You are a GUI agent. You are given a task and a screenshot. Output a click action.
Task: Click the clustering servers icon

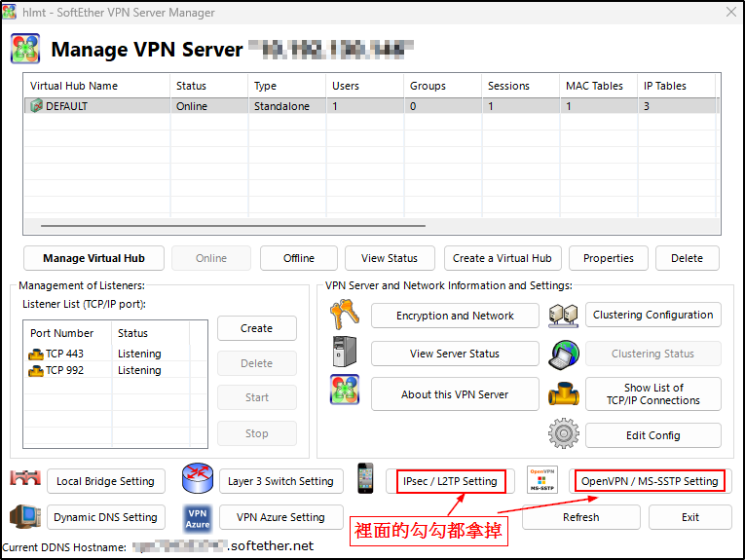pyautogui.click(x=564, y=316)
